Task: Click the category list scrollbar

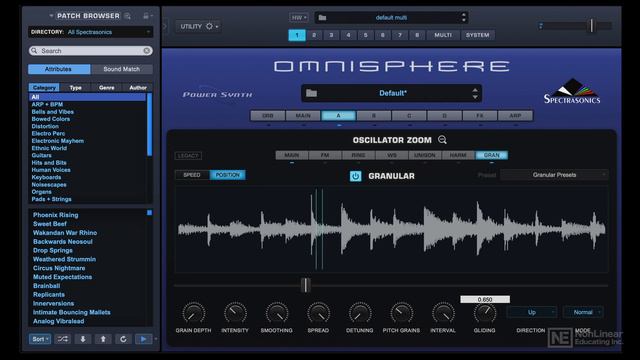Action: [149, 124]
